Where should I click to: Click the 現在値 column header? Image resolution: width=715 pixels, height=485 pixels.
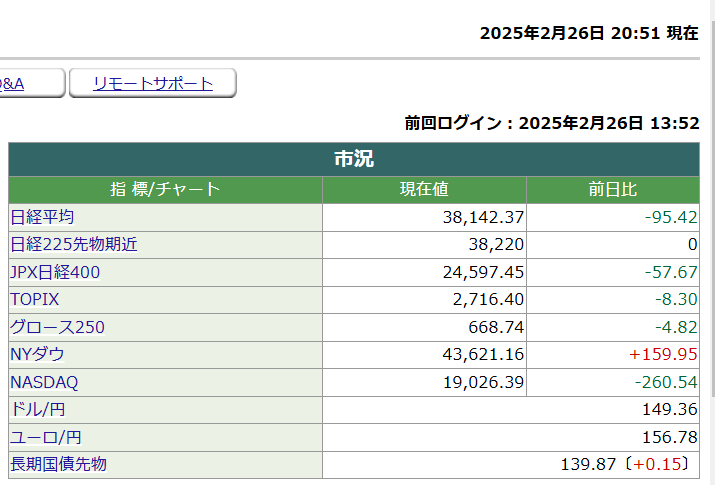click(424, 190)
